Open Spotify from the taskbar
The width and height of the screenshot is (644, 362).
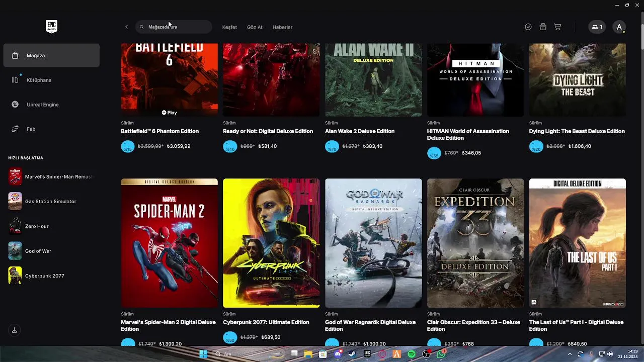point(412,354)
